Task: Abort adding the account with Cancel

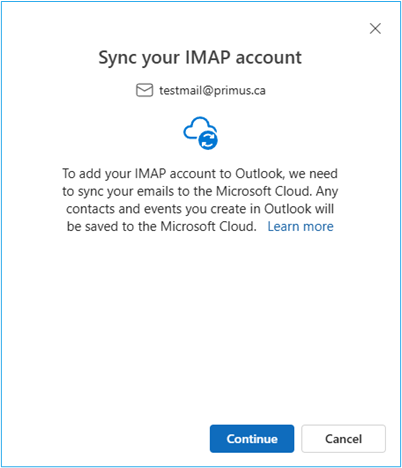Action: click(343, 439)
